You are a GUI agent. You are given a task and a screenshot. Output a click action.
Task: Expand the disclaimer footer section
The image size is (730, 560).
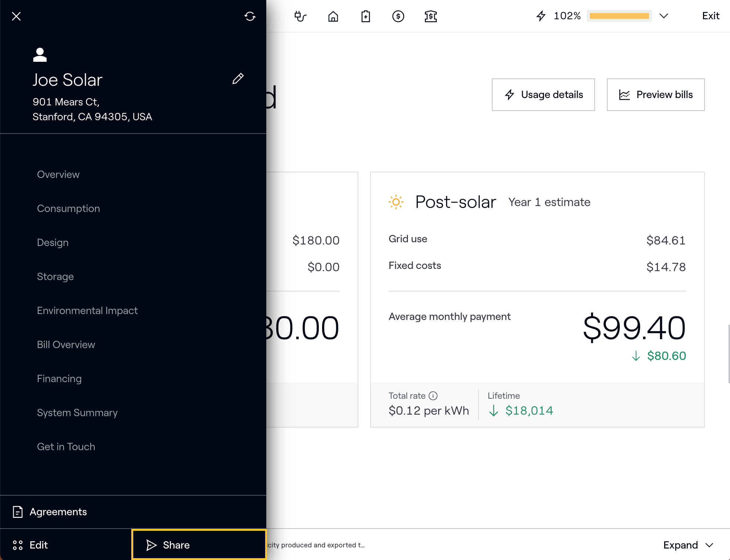tap(688, 545)
